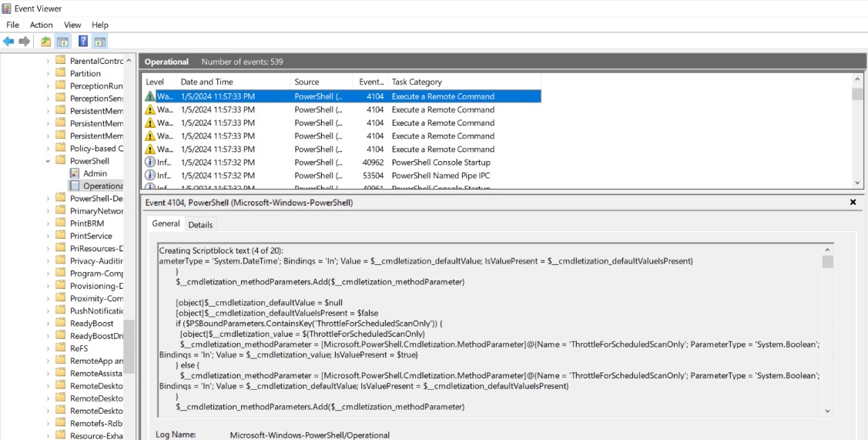Select the Privacy-Auditing folder in tree
This screenshot has width=868, height=440.
tap(96, 260)
